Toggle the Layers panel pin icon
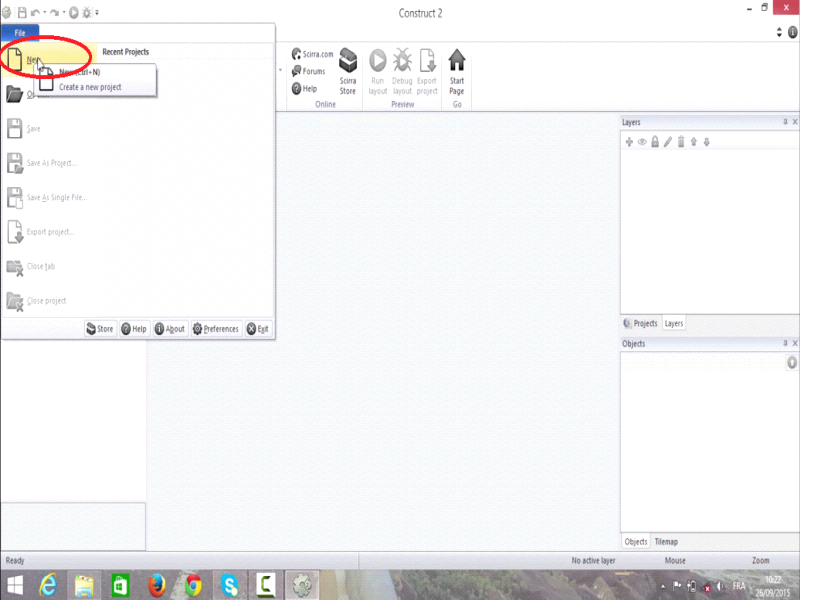 pos(785,121)
